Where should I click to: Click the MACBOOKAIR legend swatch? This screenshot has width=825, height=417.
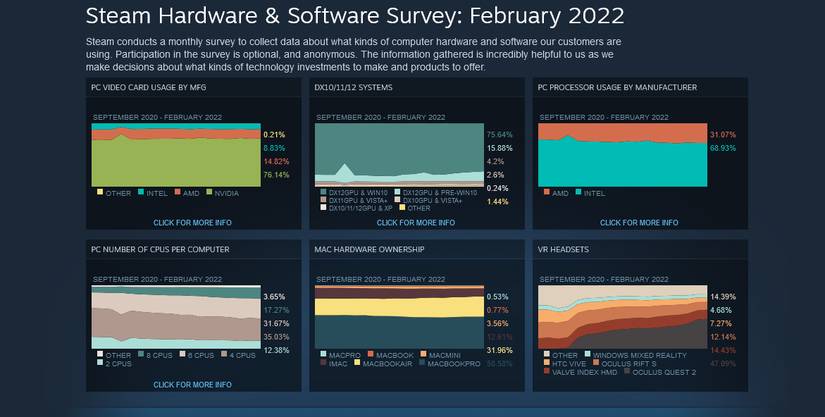(357, 362)
